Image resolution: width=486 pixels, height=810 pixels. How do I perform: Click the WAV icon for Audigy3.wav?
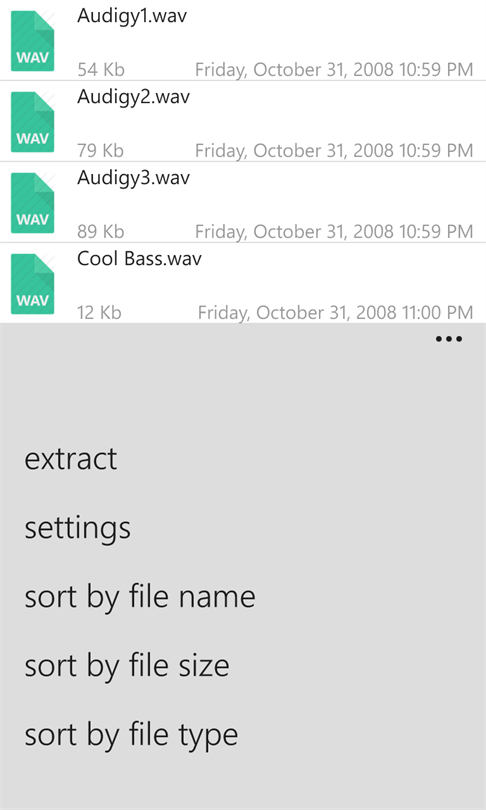33,202
